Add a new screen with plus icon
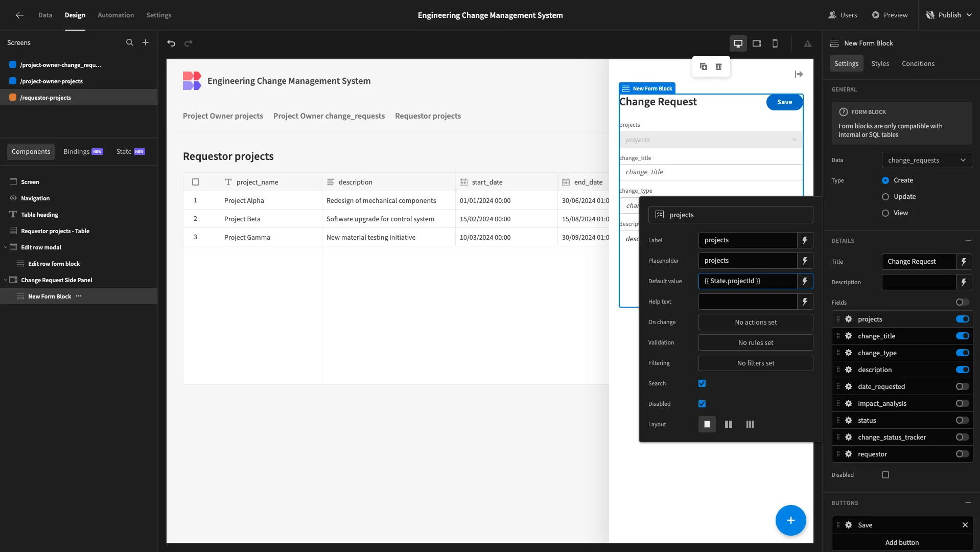Image resolution: width=980 pixels, height=552 pixels. 146,43
